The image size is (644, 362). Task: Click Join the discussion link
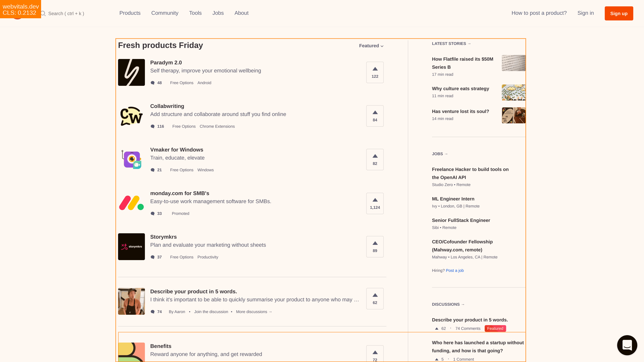(x=211, y=312)
